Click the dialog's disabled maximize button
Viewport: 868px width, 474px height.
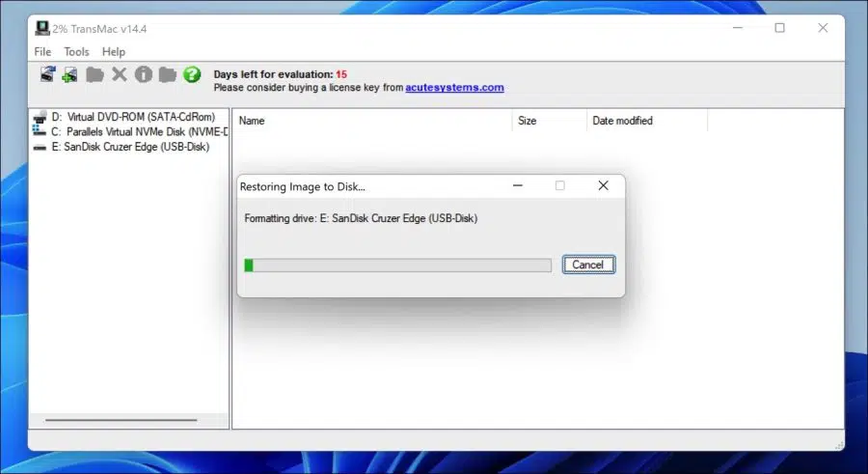tap(560, 185)
